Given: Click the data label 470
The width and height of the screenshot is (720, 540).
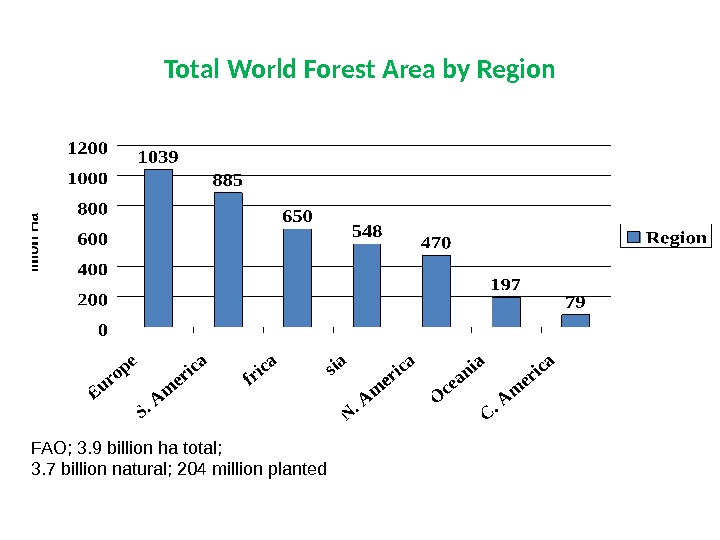Looking at the screenshot, I should pyautogui.click(x=436, y=242).
